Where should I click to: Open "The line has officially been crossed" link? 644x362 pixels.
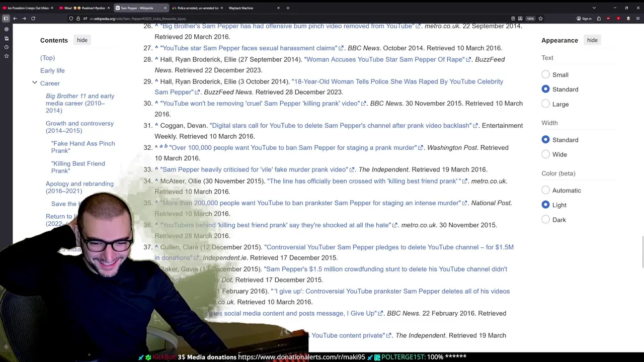pos(367,181)
